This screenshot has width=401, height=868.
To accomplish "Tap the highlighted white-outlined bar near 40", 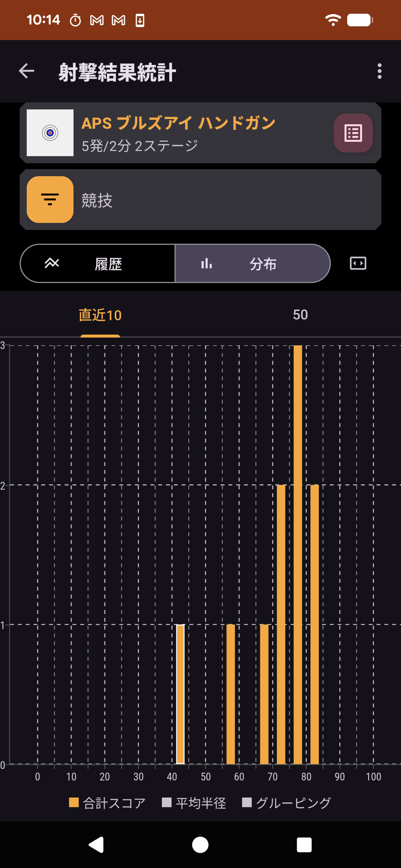I will click(180, 694).
